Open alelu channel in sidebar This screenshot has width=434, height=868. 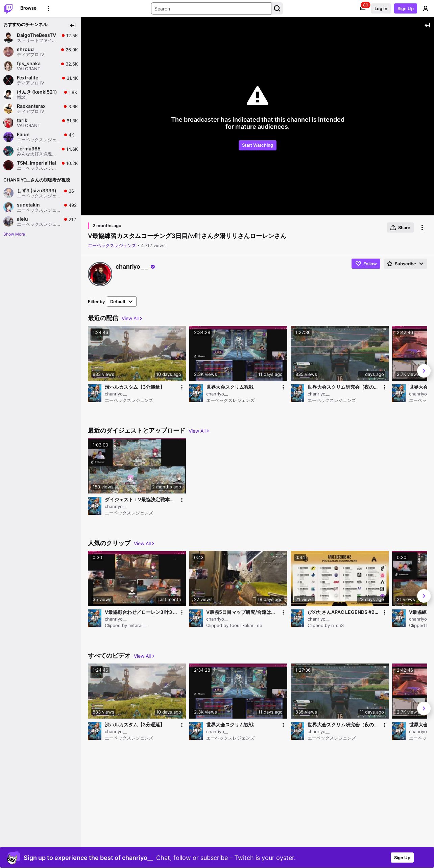41,221
